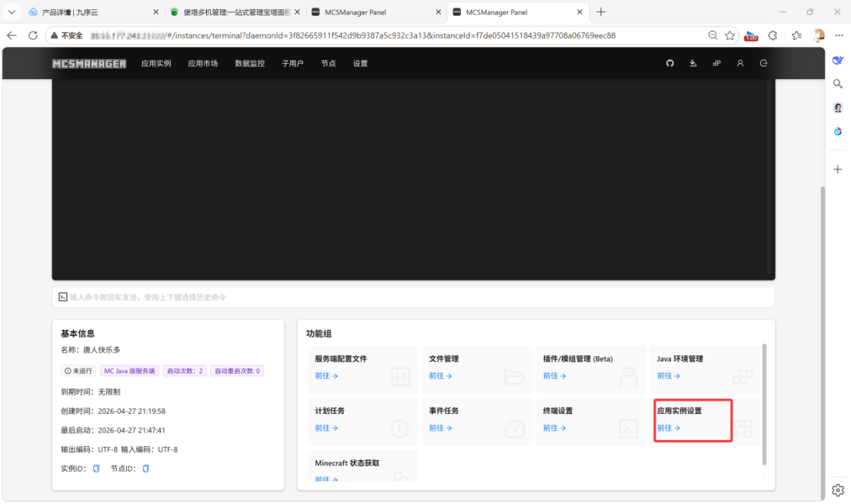Viewport: 851px width, 504px height.
Task: Go to 插件/模组管理 (Beta) via 前往 link
Action: point(554,375)
